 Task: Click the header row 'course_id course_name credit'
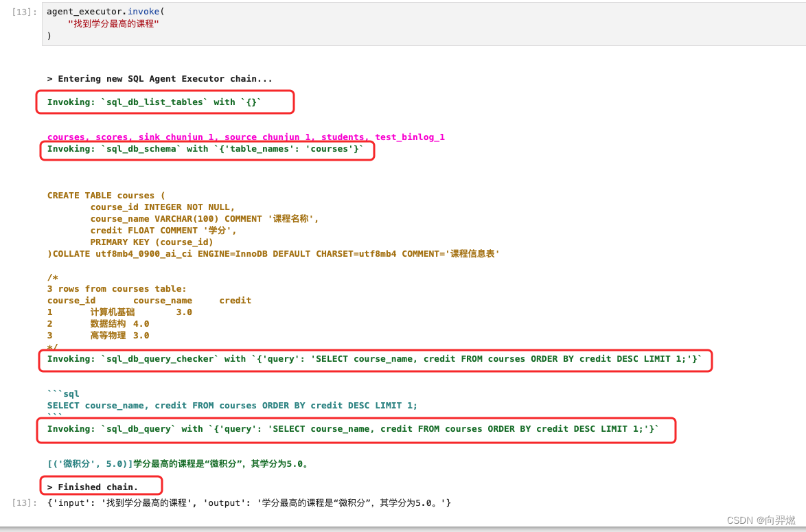(149, 301)
